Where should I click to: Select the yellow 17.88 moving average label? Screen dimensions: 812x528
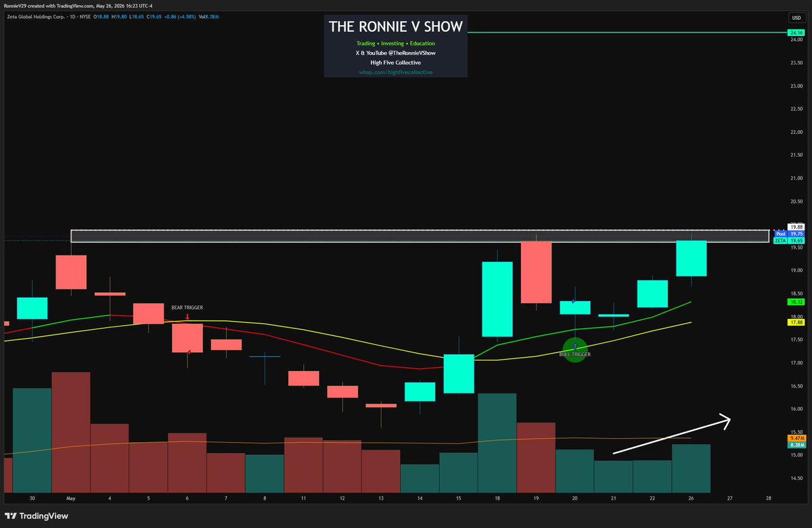[x=795, y=322]
